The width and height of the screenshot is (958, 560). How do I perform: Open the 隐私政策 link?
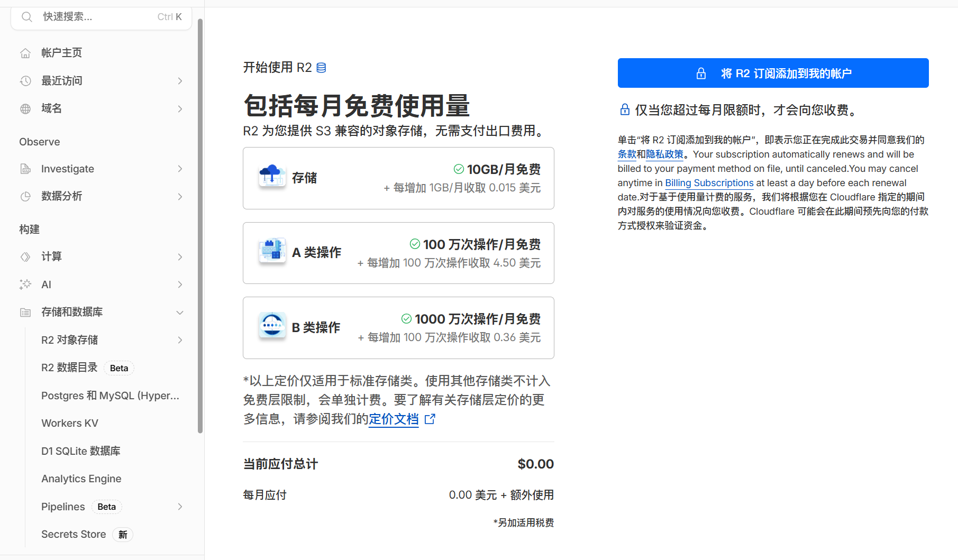coord(665,154)
